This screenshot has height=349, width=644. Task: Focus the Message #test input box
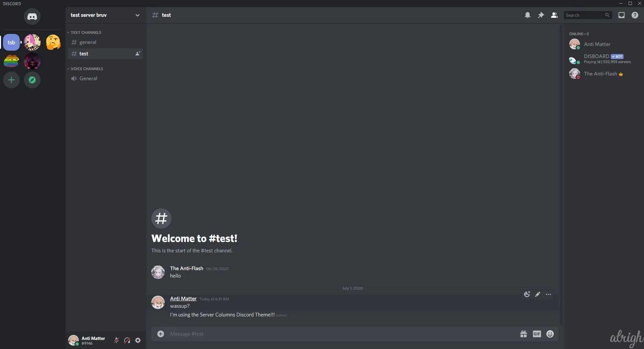(x=342, y=334)
